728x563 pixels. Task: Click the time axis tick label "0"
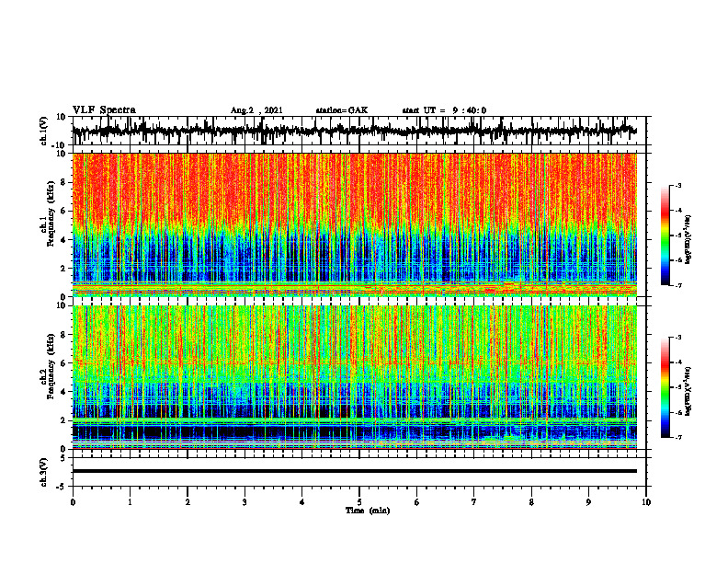[x=73, y=502]
